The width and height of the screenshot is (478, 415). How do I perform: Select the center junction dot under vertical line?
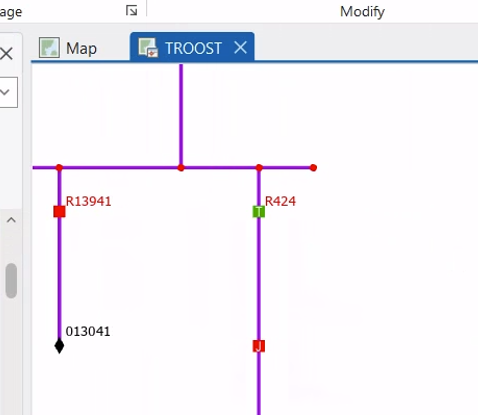coord(181,168)
